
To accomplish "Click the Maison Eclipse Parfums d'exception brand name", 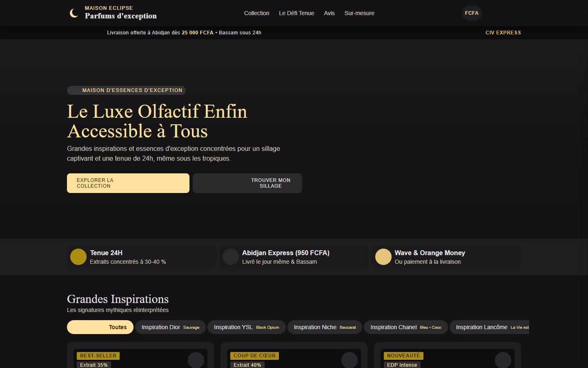I will 120,13.
